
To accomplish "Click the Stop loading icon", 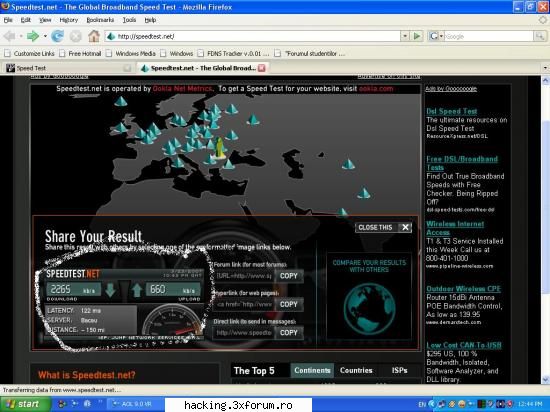I will [x=75, y=36].
